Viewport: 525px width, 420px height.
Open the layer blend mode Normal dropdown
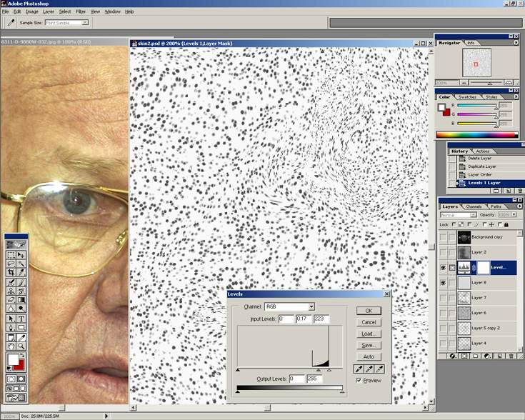click(x=458, y=215)
